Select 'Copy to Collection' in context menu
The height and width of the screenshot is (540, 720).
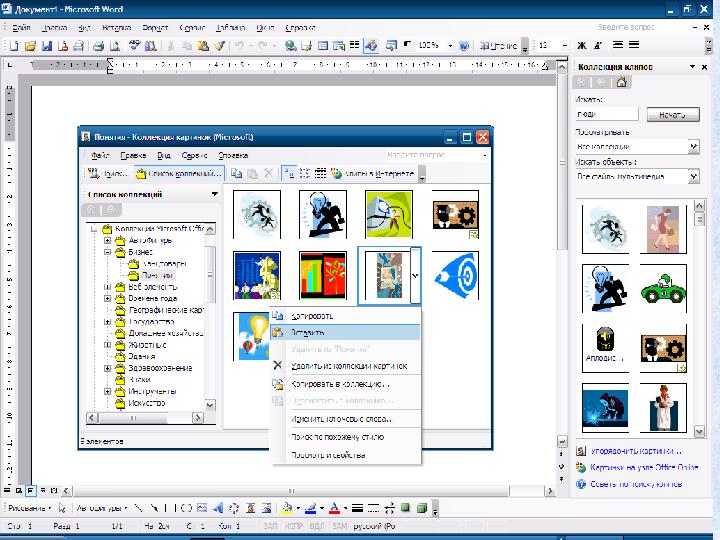340,383
